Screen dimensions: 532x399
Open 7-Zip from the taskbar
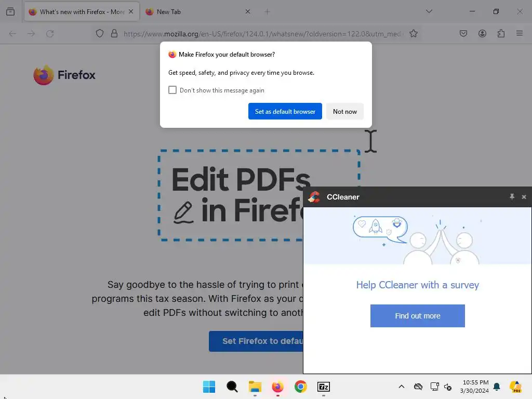(323, 387)
